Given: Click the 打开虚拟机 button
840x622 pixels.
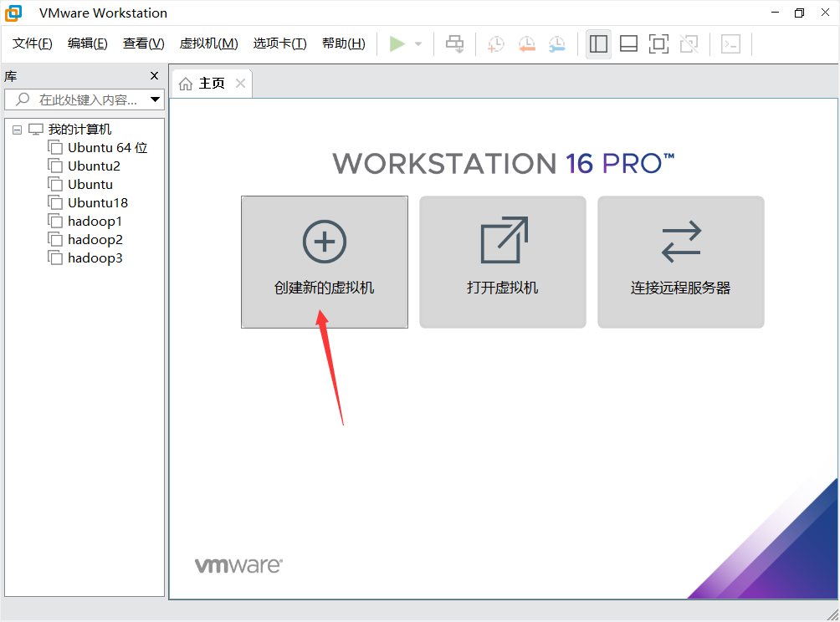Looking at the screenshot, I should click(503, 263).
